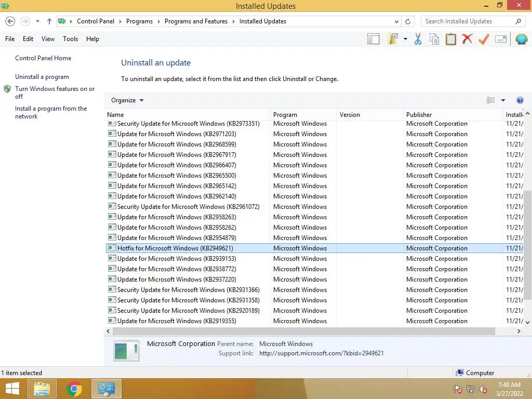
Task: Click the Back navigation arrow
Action: pyautogui.click(x=10, y=21)
